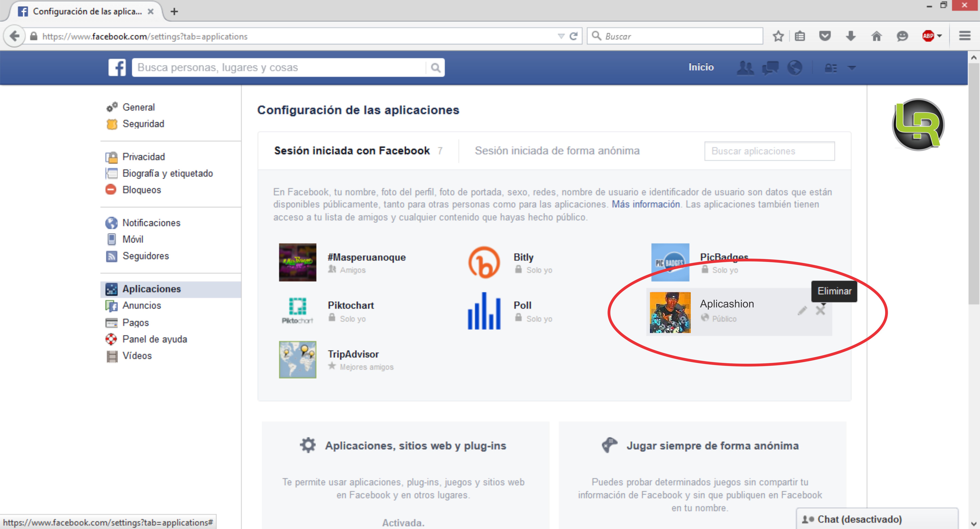Click Inicio link in Facebook header
The width and height of the screenshot is (980, 529).
pos(701,67)
